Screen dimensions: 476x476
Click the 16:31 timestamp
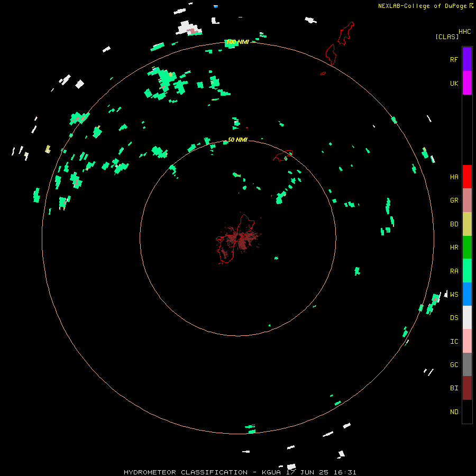pyautogui.click(x=344, y=472)
